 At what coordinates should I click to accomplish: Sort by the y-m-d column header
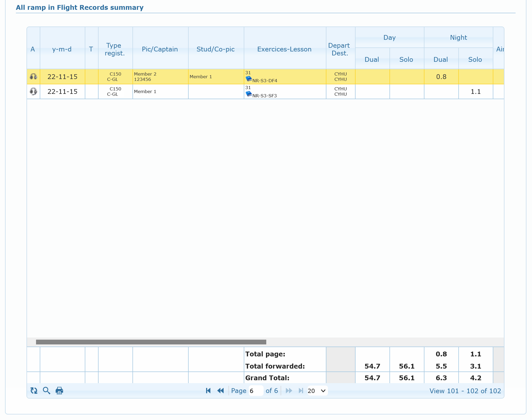(62, 49)
